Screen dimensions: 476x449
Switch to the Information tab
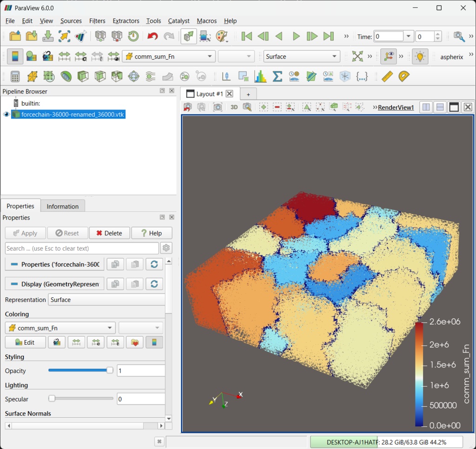click(x=63, y=206)
